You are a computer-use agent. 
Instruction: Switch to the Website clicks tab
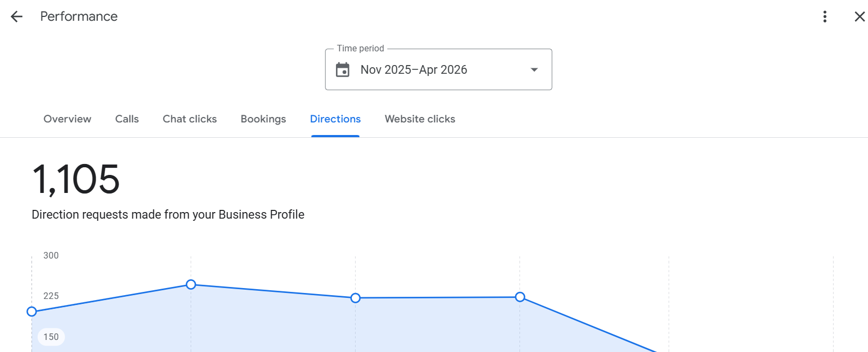(x=420, y=119)
